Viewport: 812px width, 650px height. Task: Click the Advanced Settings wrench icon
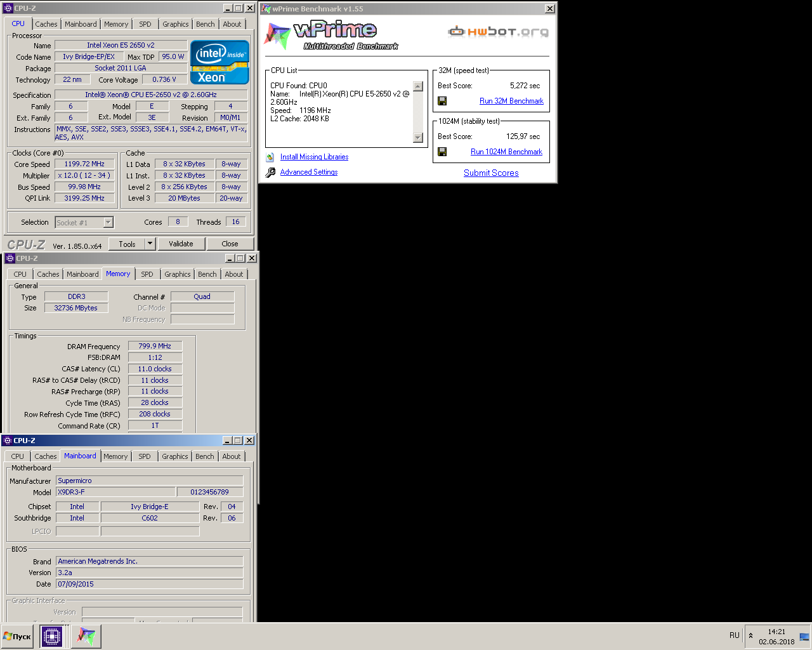(x=270, y=172)
